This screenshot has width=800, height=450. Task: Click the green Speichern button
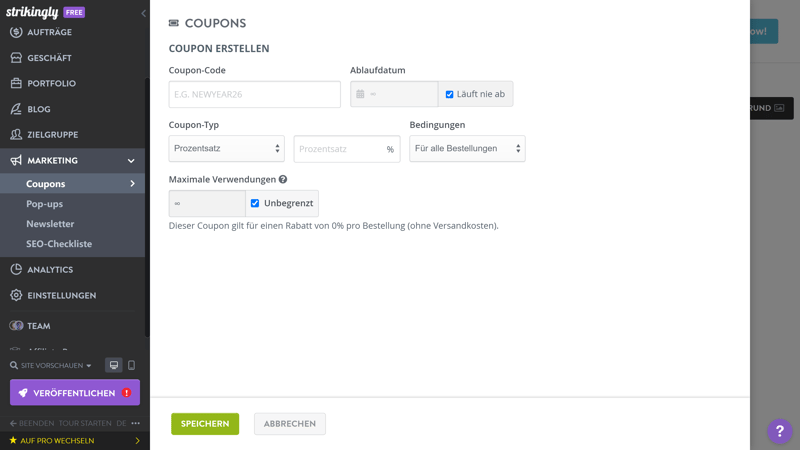(205, 424)
